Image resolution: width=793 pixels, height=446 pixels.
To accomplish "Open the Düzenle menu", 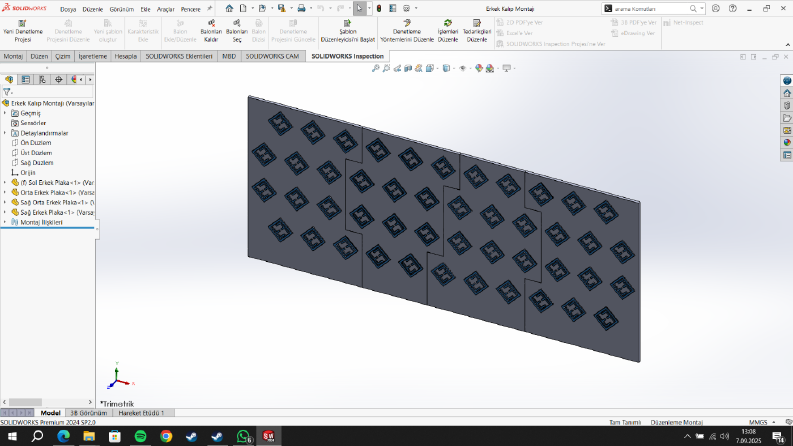I will pyautogui.click(x=93, y=9).
